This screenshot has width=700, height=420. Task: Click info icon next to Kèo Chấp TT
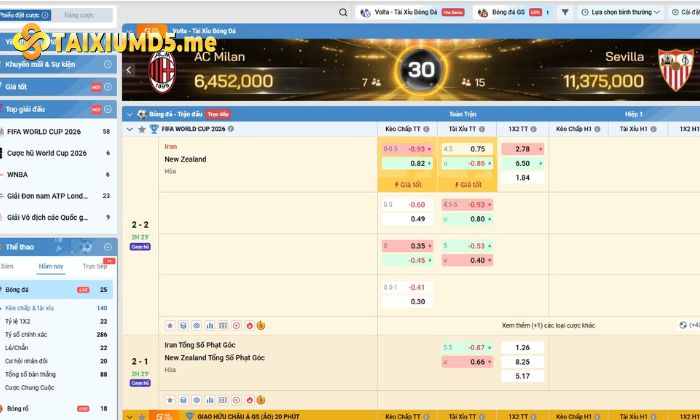point(426,129)
